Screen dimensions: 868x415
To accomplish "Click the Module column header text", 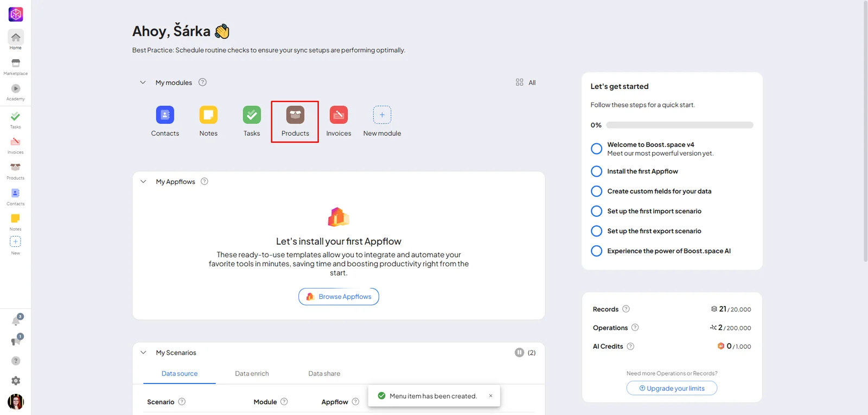I will pos(265,402).
